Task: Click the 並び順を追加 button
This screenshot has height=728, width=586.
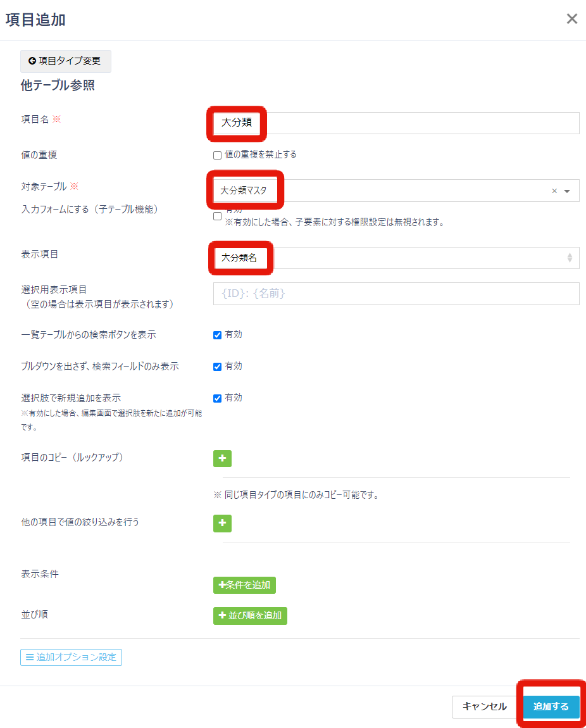Action: tap(250, 615)
